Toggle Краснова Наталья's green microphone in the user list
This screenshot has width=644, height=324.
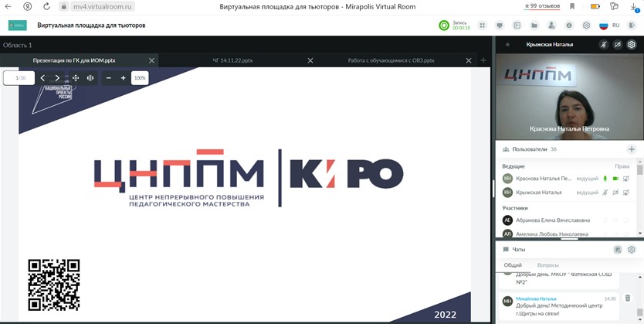605,179
